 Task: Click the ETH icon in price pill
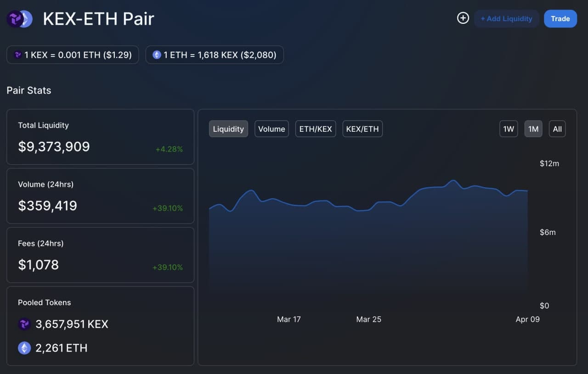coord(157,55)
